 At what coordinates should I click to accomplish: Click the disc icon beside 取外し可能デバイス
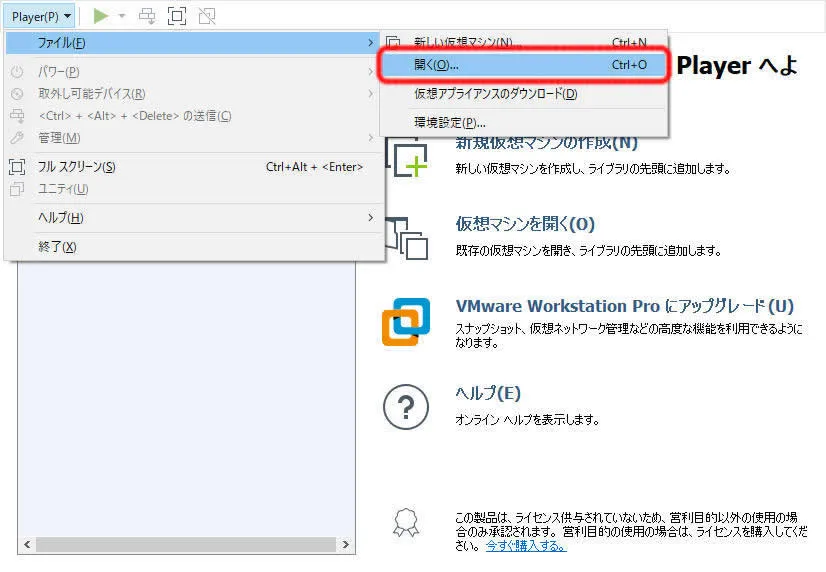tap(17, 94)
